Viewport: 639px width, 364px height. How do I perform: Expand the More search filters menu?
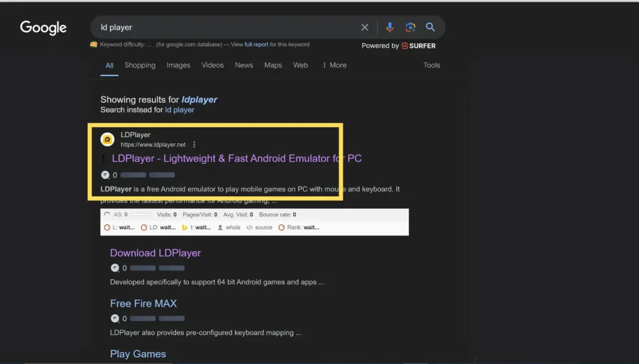pos(334,65)
